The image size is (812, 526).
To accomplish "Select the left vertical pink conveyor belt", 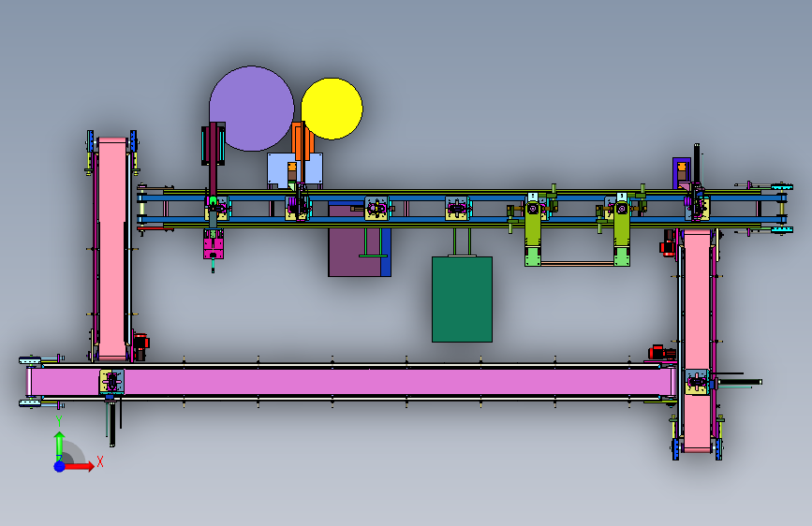I will pos(111,247).
